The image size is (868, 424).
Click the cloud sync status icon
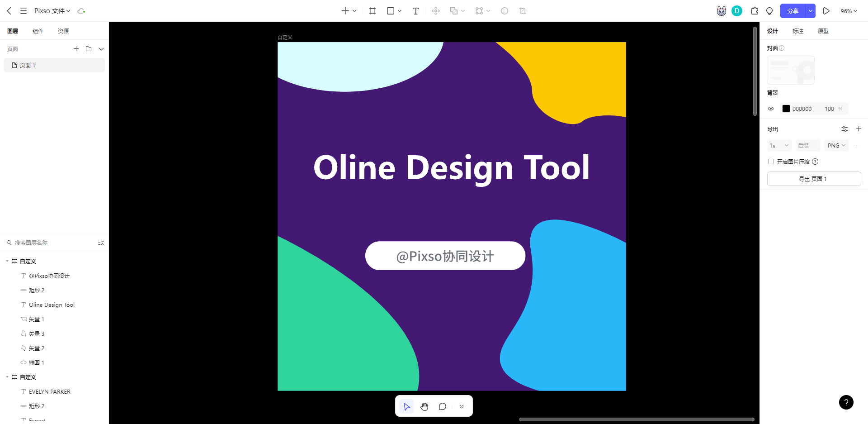[x=81, y=11]
